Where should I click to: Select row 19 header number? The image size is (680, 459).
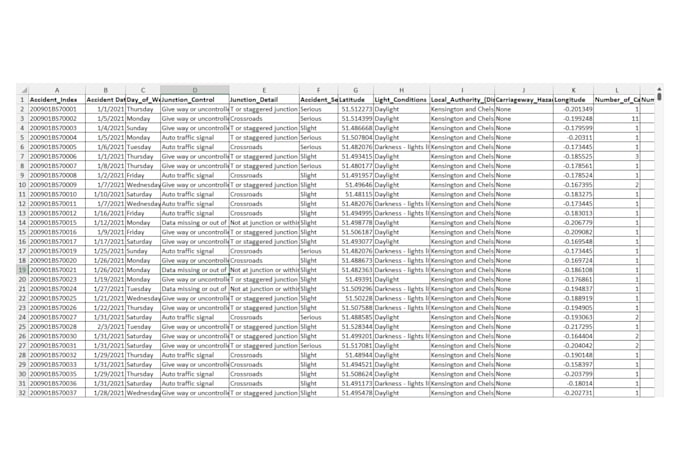22,270
